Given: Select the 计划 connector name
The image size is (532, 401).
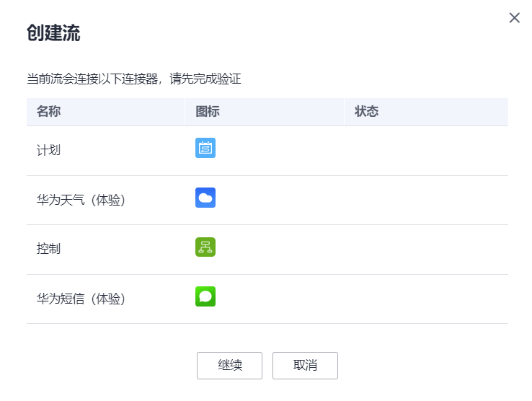Looking at the screenshot, I should coord(49,151).
